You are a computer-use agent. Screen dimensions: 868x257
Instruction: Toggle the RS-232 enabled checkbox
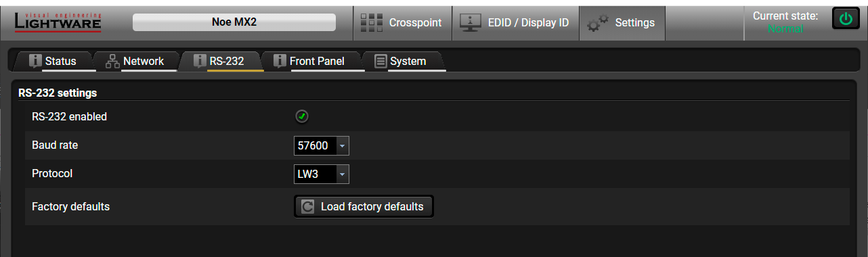coord(302,116)
